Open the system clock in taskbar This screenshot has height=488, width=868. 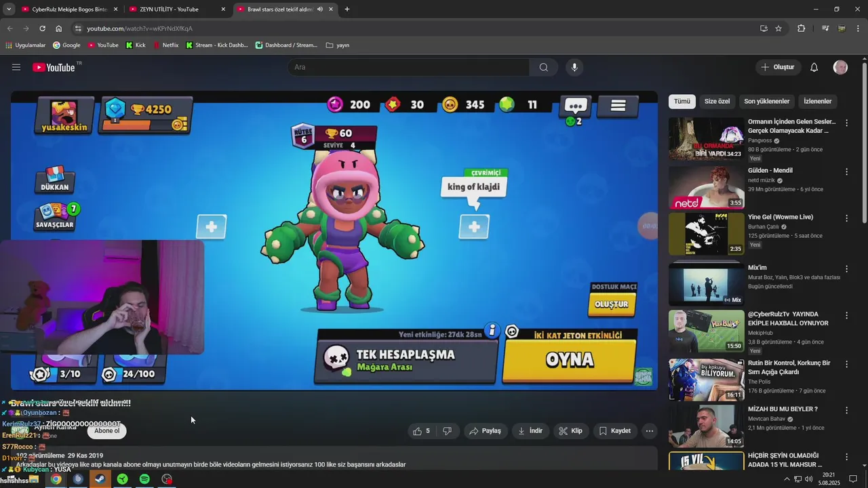point(829,479)
